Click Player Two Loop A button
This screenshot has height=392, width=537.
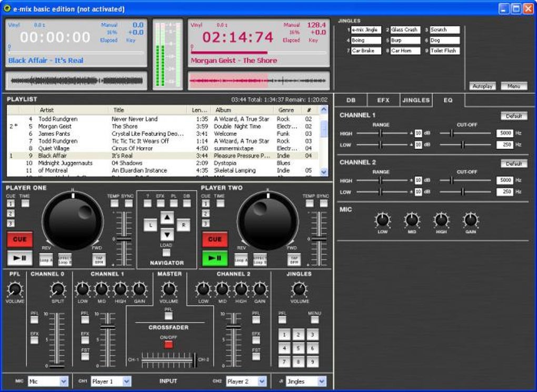coord(241,259)
